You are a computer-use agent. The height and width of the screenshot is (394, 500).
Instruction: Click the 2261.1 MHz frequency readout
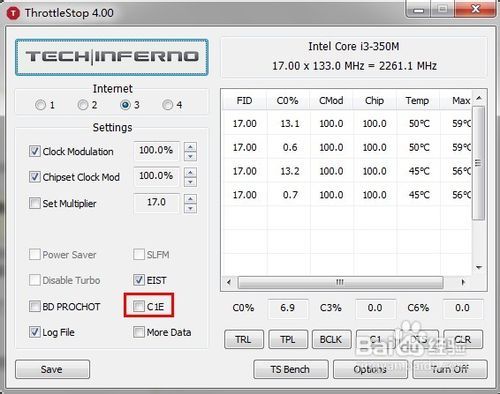[x=408, y=66]
